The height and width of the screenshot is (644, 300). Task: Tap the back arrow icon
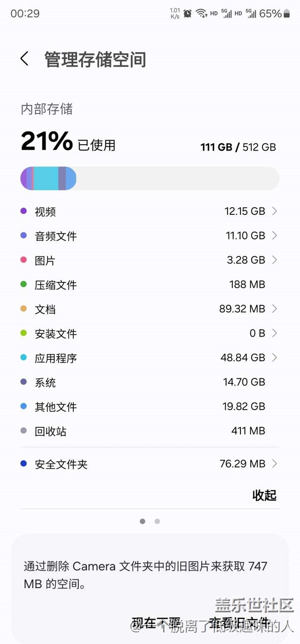tap(24, 59)
